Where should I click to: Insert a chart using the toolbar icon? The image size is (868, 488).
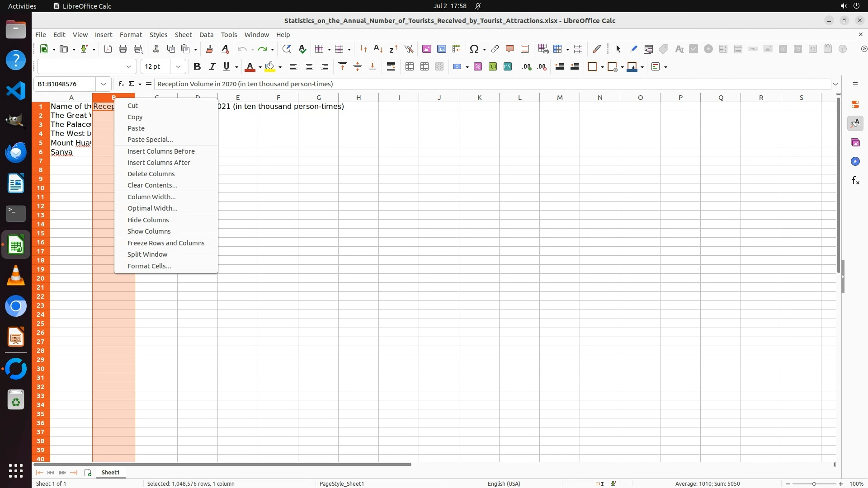point(441,49)
